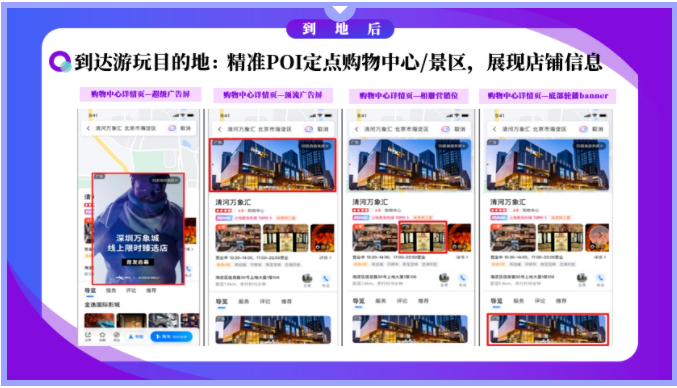Tap voice assistant icon in 超级广告屏 phone

(172, 128)
